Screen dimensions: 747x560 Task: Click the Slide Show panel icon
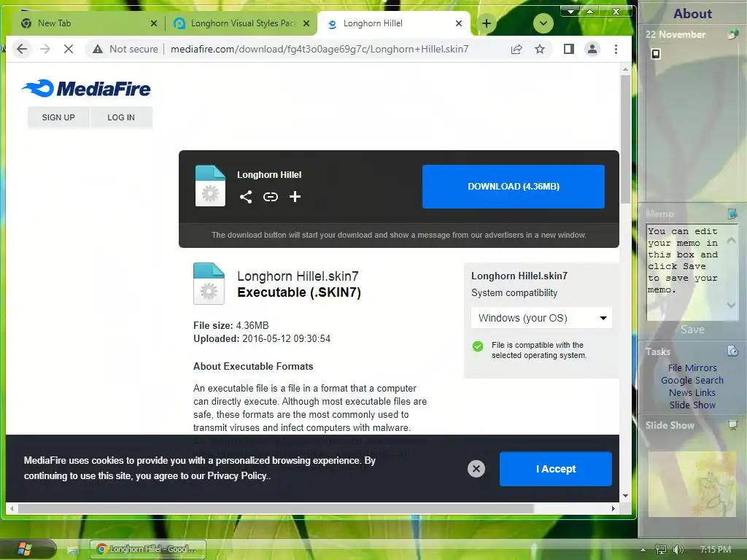(x=732, y=424)
